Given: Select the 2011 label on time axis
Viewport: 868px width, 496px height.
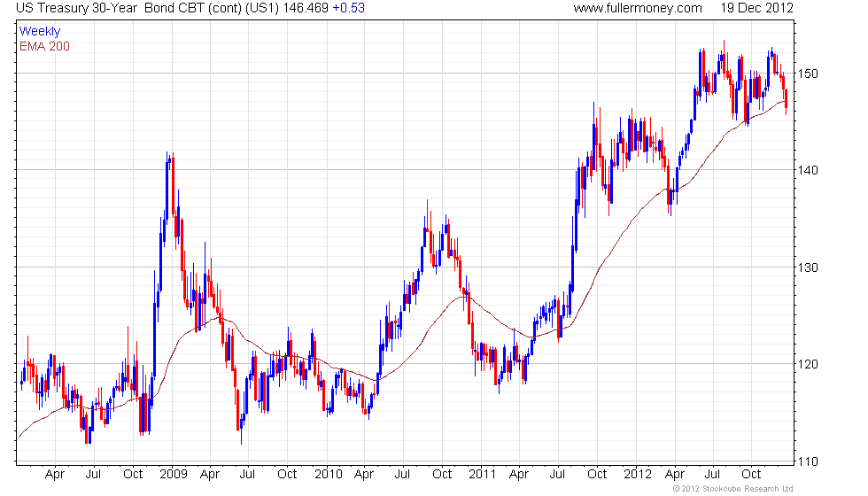Looking at the screenshot, I should [x=482, y=475].
